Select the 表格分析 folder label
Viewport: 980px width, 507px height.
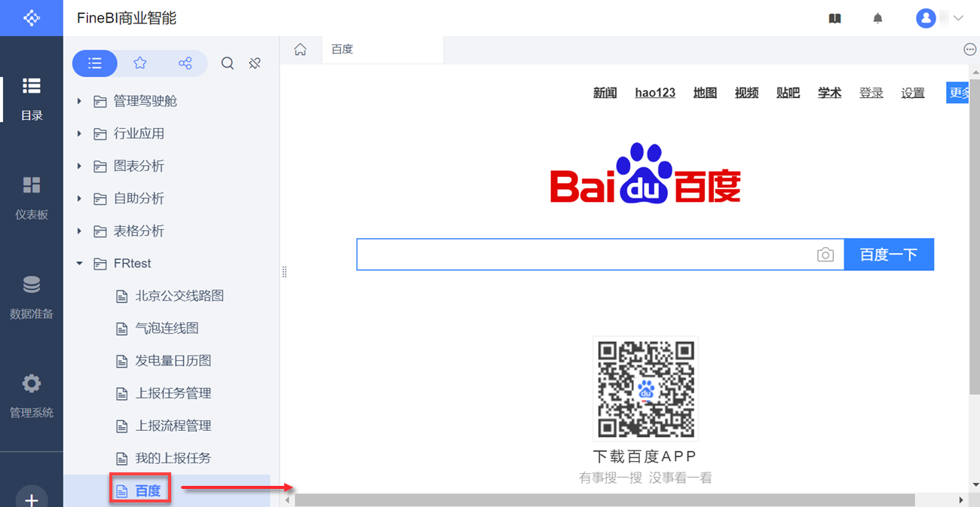[139, 231]
